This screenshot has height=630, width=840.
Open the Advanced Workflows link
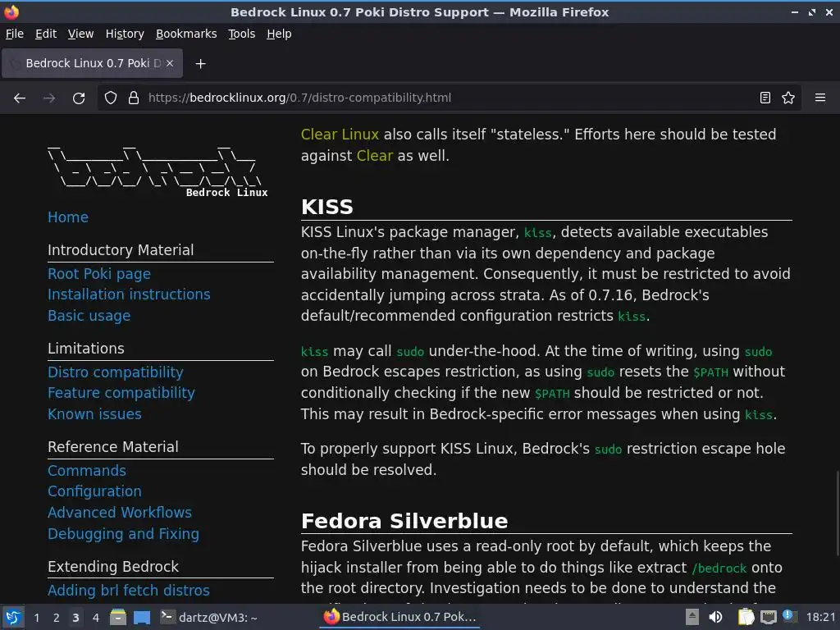(120, 513)
